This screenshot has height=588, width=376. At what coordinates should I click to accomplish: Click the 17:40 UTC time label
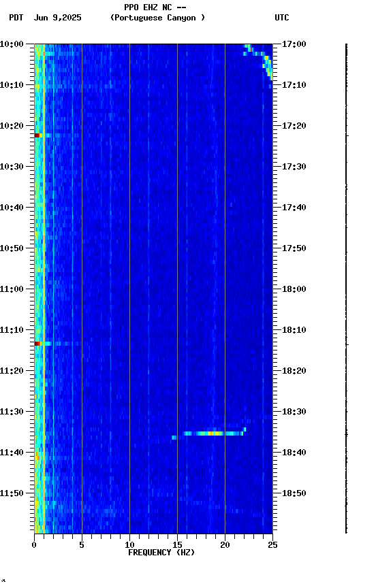(x=294, y=208)
